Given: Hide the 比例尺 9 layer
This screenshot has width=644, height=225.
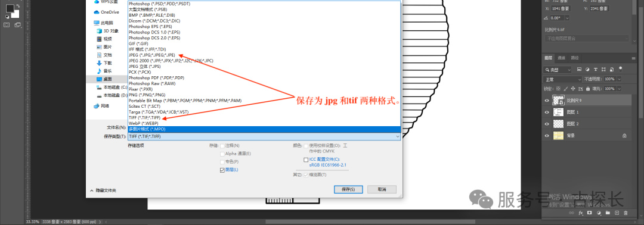Looking at the screenshot, I should (x=547, y=101).
